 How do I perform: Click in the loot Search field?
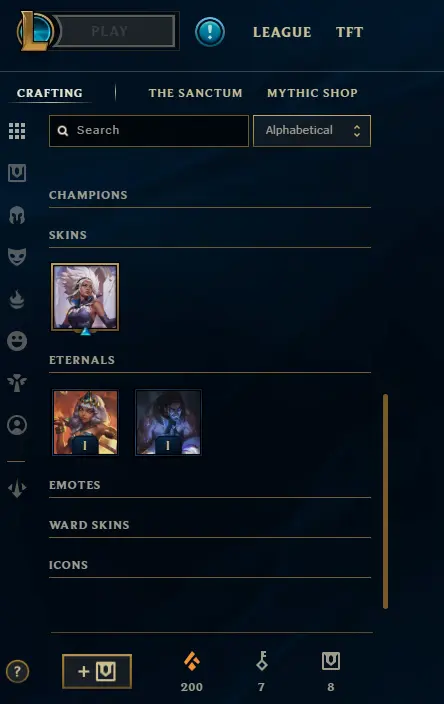click(x=149, y=131)
